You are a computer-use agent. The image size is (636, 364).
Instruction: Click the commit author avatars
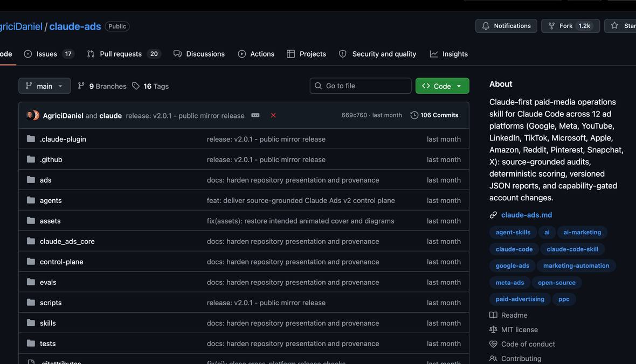pyautogui.click(x=32, y=116)
